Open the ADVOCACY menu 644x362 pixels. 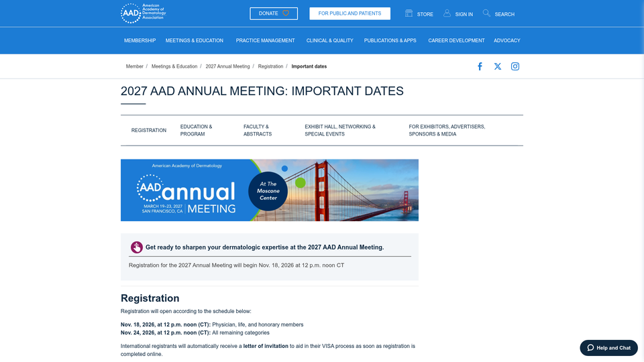pyautogui.click(x=507, y=41)
